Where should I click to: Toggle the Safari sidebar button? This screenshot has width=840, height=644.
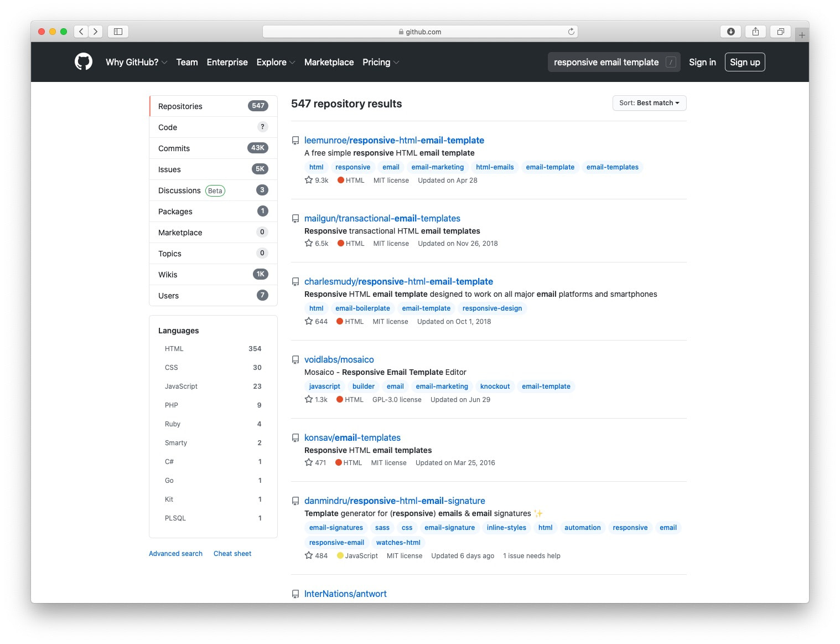tap(118, 32)
